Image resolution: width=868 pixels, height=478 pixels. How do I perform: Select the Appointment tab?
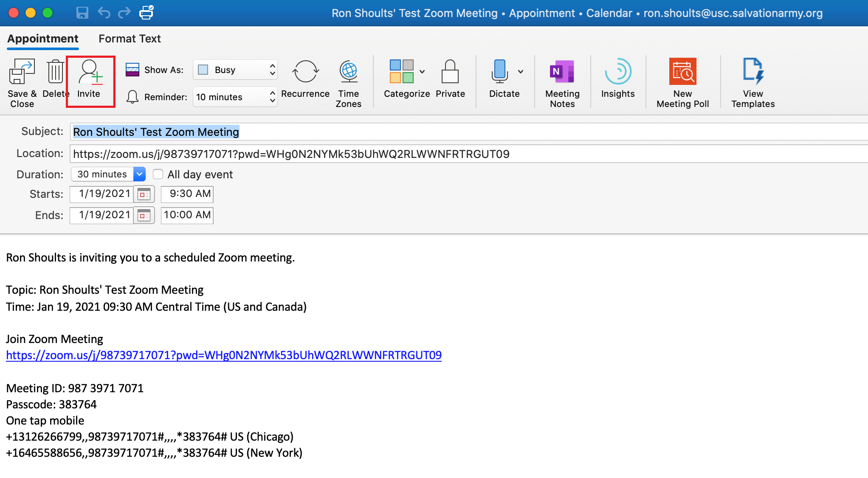(43, 39)
